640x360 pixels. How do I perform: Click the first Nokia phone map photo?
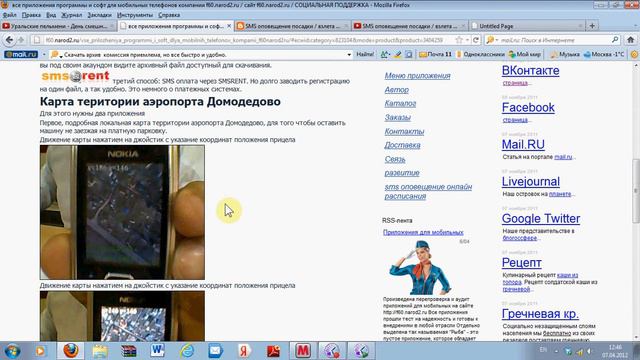point(122,212)
